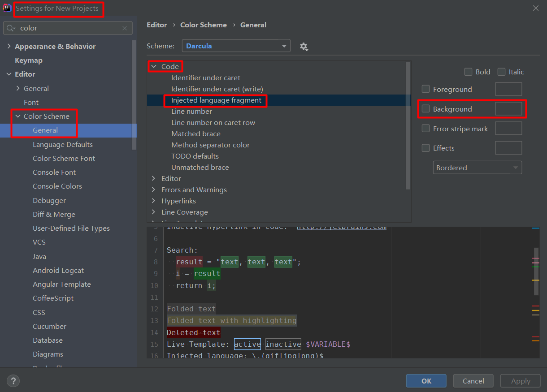This screenshot has width=547, height=392.
Task: Click the search magnifier icon
Action: coord(11,28)
